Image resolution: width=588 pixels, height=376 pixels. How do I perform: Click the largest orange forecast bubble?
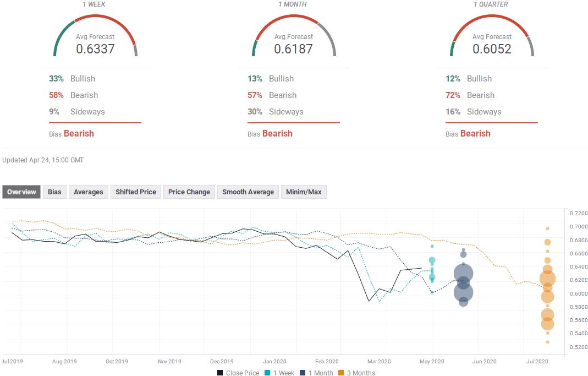547,279
